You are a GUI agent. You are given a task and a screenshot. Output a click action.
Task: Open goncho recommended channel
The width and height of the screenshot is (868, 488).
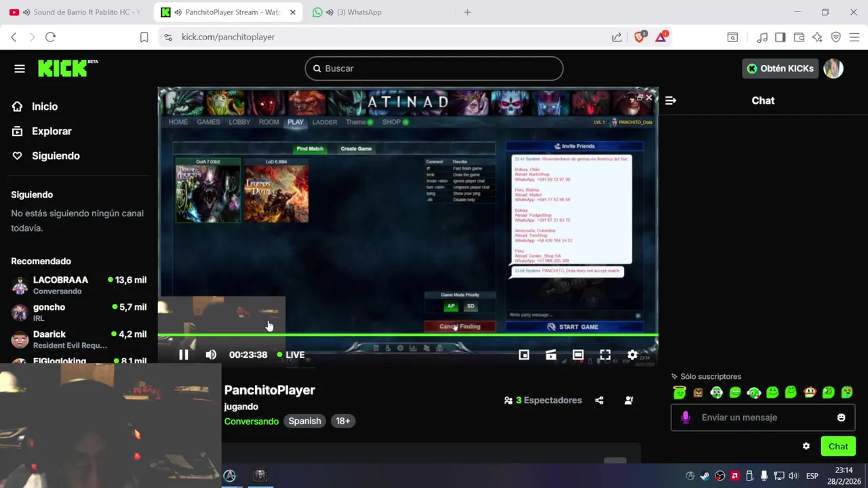click(79, 312)
